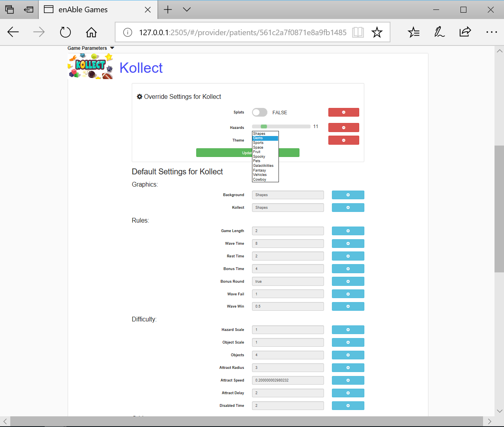Screen dimensions: 504x427
Task: Go forward to the next page
Action: [x=39, y=32]
